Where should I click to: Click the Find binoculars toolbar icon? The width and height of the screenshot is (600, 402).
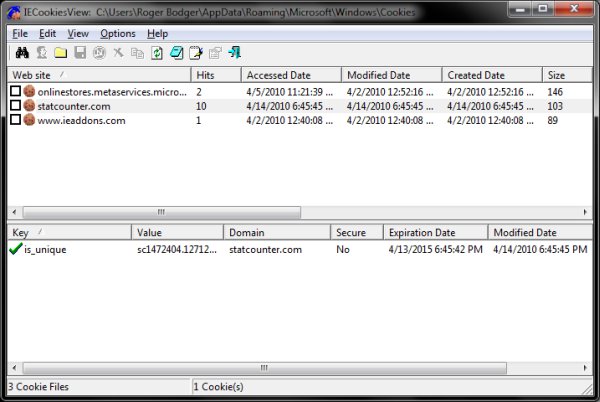22,53
